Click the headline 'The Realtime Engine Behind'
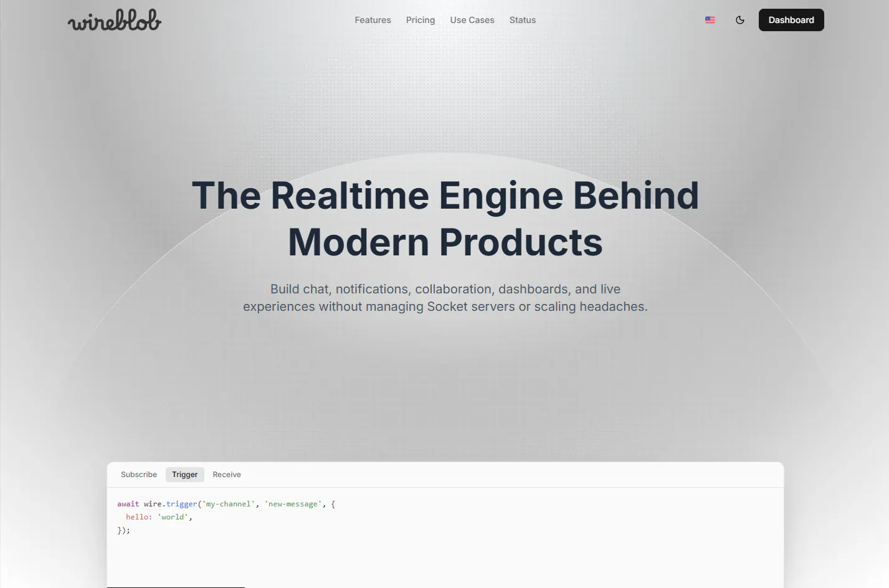 click(445, 196)
